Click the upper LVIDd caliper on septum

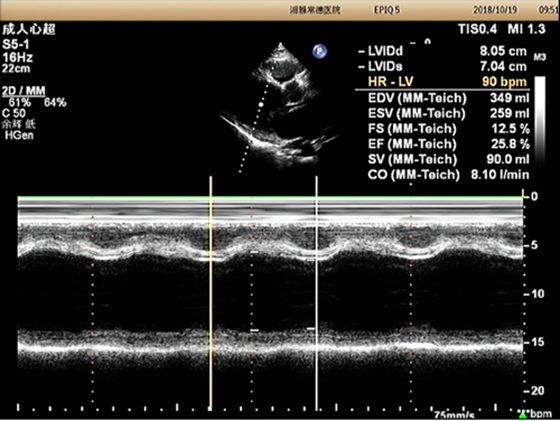click(x=254, y=252)
